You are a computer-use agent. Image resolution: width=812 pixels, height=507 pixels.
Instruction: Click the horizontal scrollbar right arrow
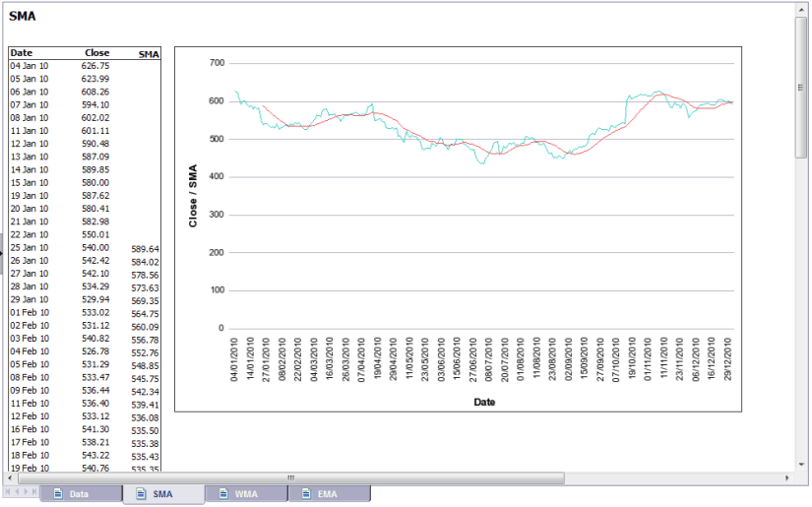pyautogui.click(x=787, y=477)
